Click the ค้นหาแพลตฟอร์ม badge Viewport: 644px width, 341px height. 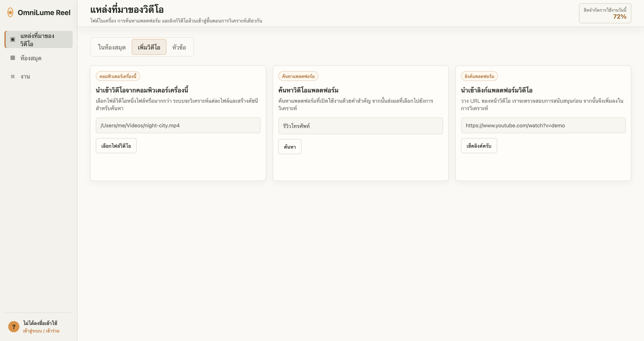click(298, 76)
